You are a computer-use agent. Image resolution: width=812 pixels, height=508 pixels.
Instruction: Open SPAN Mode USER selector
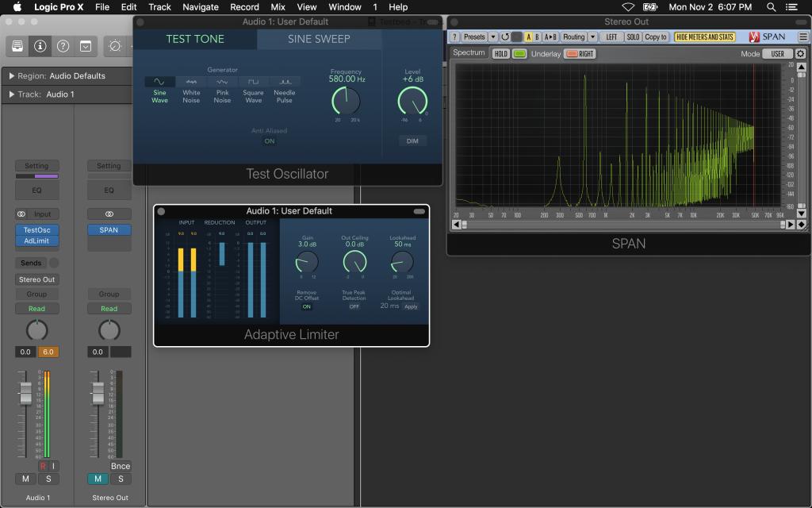(x=778, y=53)
